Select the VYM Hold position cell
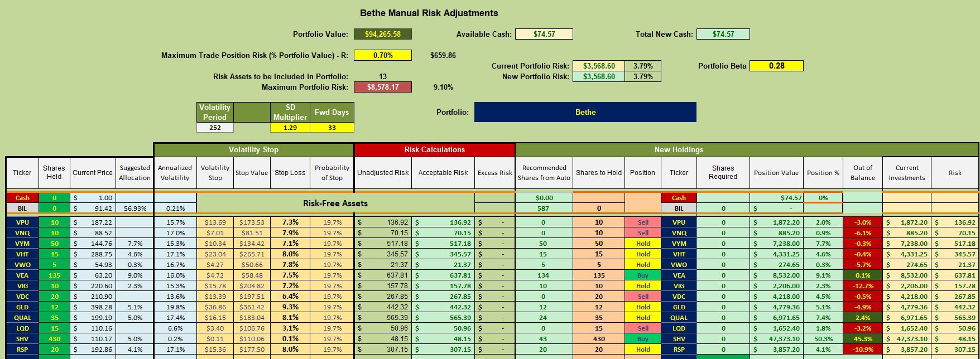Screen dimensions: 980x359 (642, 243)
